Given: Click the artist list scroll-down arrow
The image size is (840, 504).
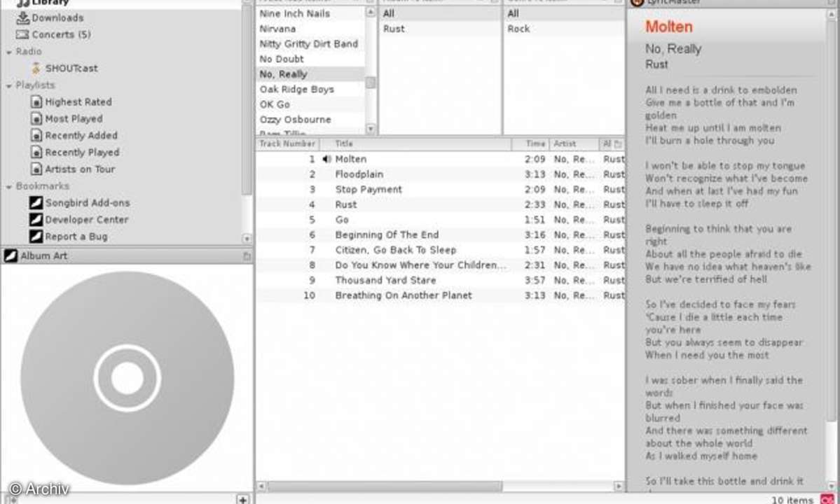Looking at the screenshot, I should tap(371, 129).
